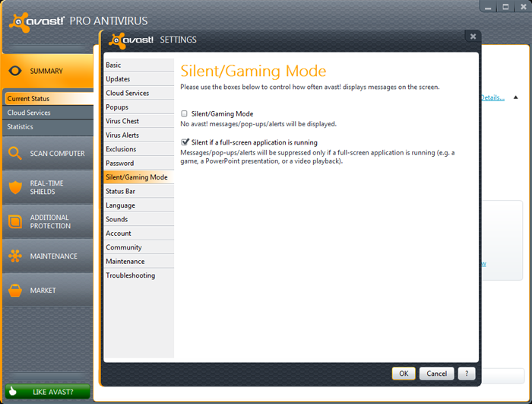Open the Real-Time Shields section

click(46, 187)
